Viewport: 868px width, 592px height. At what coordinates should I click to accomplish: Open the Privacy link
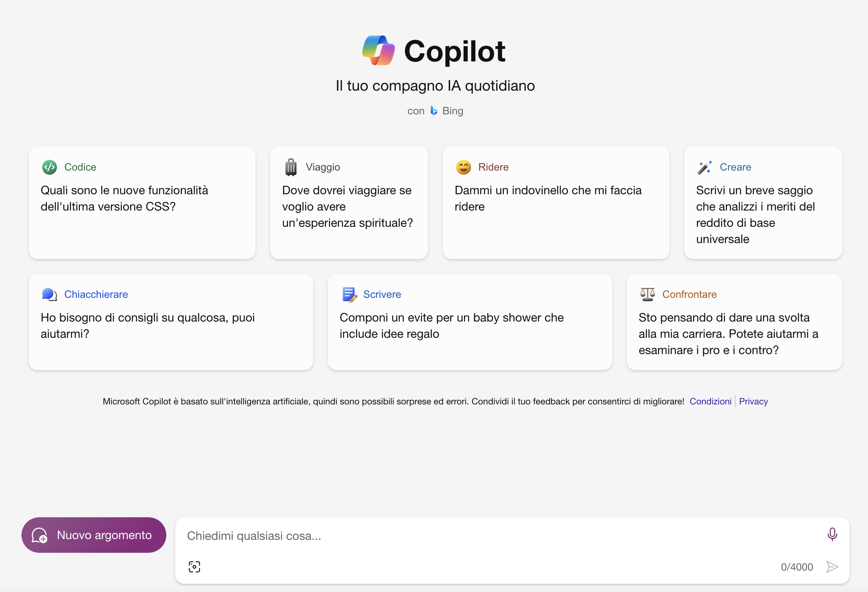tap(753, 401)
